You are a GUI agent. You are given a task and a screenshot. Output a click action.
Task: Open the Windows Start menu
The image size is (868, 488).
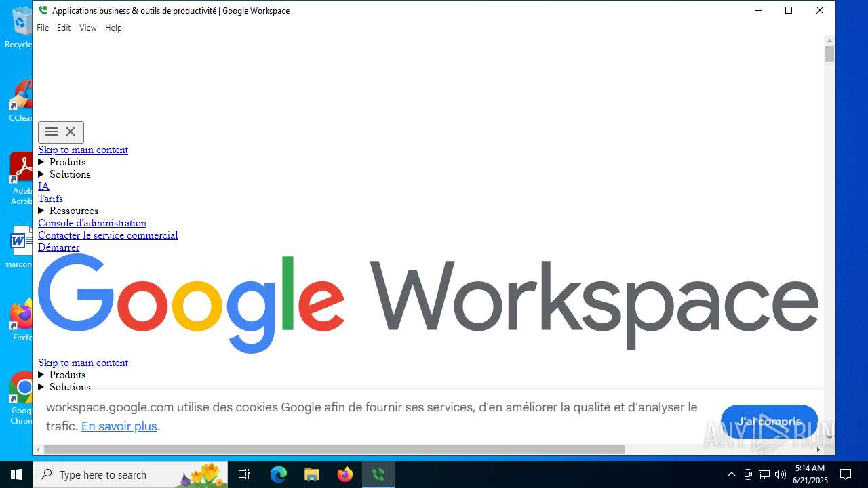[x=16, y=474]
